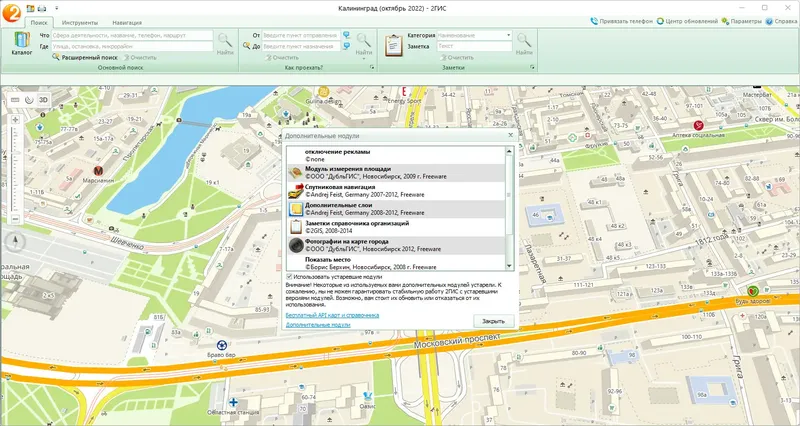Click the Расширенный поиск magnifier
800x426 pixels.
pos(56,57)
